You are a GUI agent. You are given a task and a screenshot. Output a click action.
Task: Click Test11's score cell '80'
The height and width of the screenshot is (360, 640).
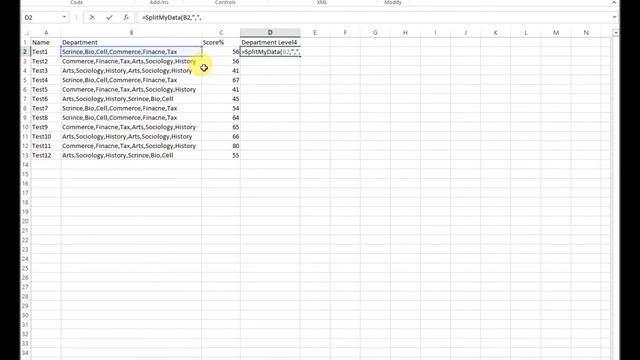(x=221, y=146)
